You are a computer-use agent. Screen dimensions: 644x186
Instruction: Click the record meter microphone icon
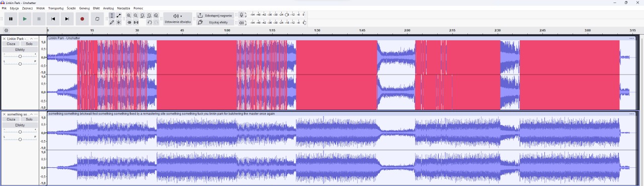242,15
